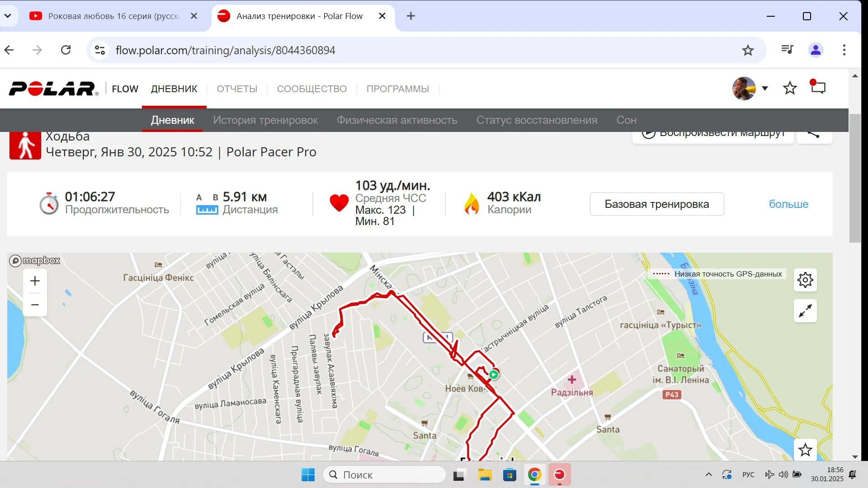Click the share training icon
The height and width of the screenshot is (488, 868).
814,134
